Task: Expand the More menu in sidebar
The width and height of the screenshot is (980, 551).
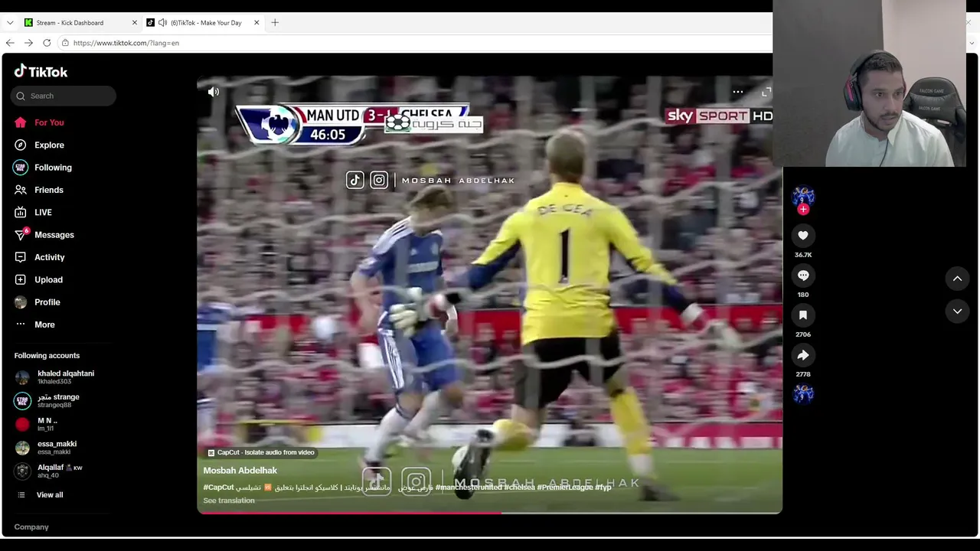Action: pyautogui.click(x=34, y=324)
